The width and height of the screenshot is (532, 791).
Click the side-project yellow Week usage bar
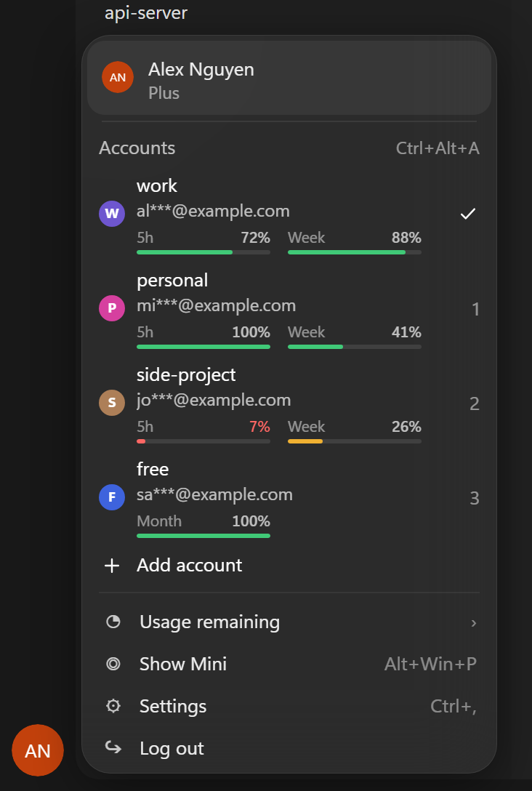pyautogui.click(x=355, y=441)
